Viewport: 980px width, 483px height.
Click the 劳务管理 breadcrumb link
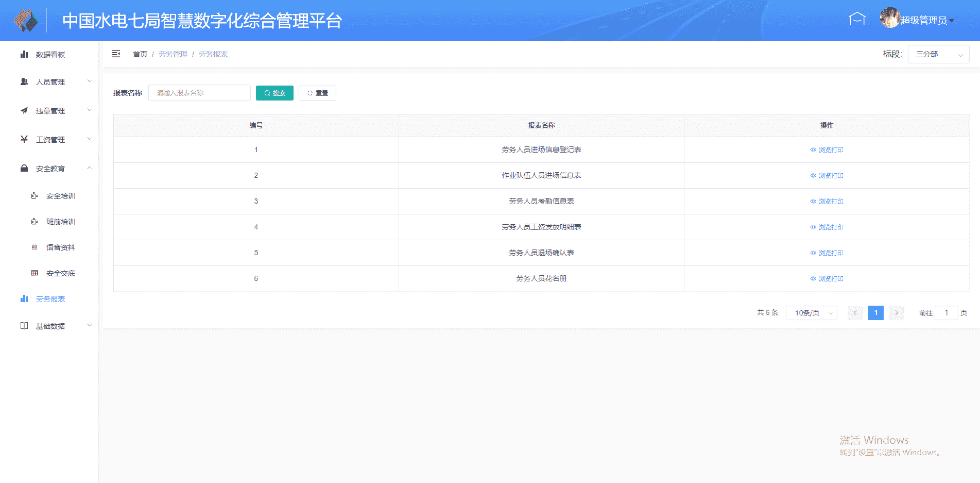coord(173,54)
